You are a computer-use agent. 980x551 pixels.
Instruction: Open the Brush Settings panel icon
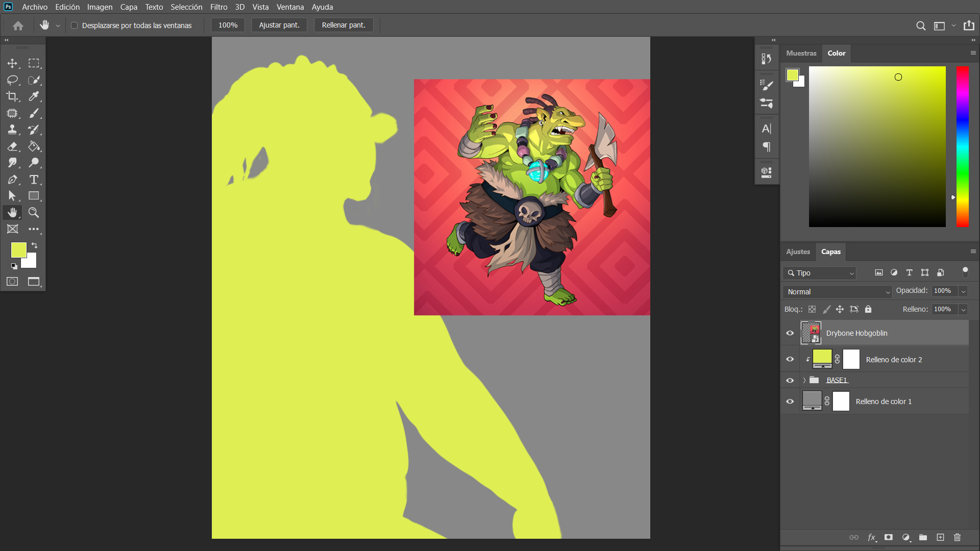tap(767, 85)
